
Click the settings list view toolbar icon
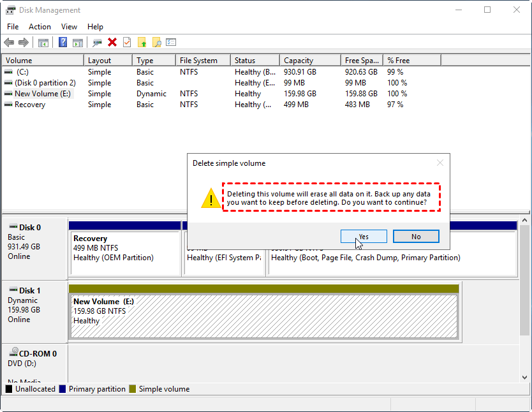tap(171, 42)
